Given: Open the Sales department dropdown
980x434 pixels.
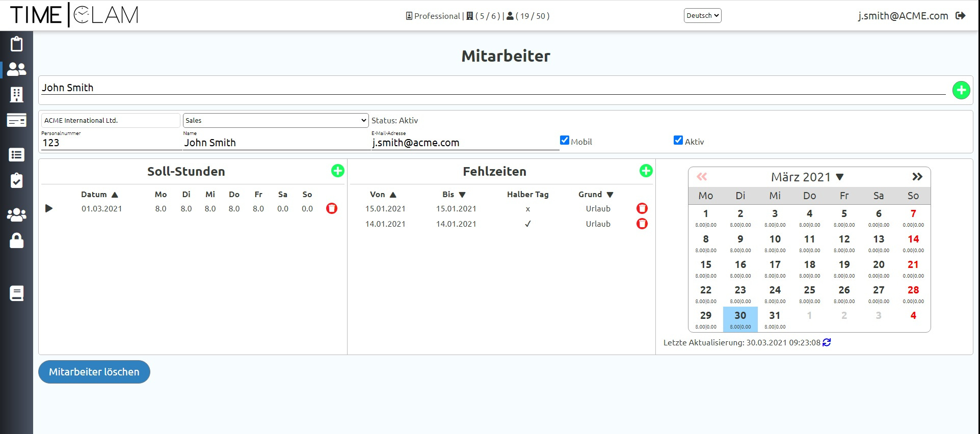Looking at the screenshot, I should tap(276, 120).
